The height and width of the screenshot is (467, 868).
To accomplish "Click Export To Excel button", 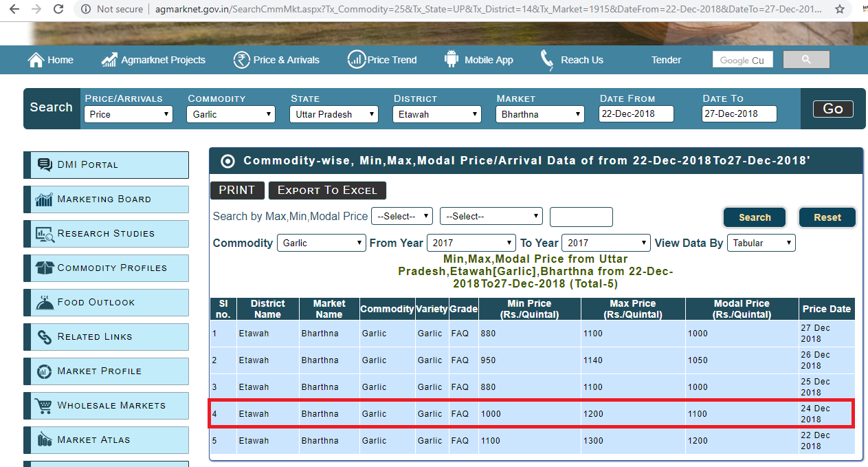I will click(327, 191).
